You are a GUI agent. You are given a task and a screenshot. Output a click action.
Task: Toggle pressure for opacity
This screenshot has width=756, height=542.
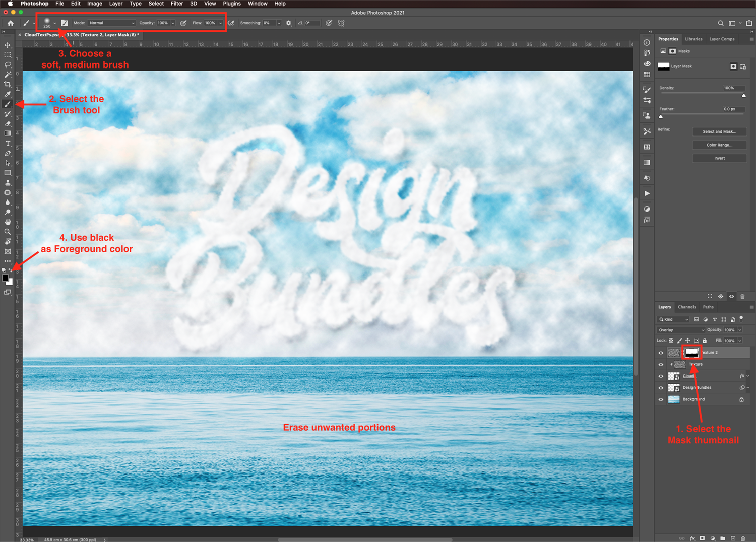[183, 23]
